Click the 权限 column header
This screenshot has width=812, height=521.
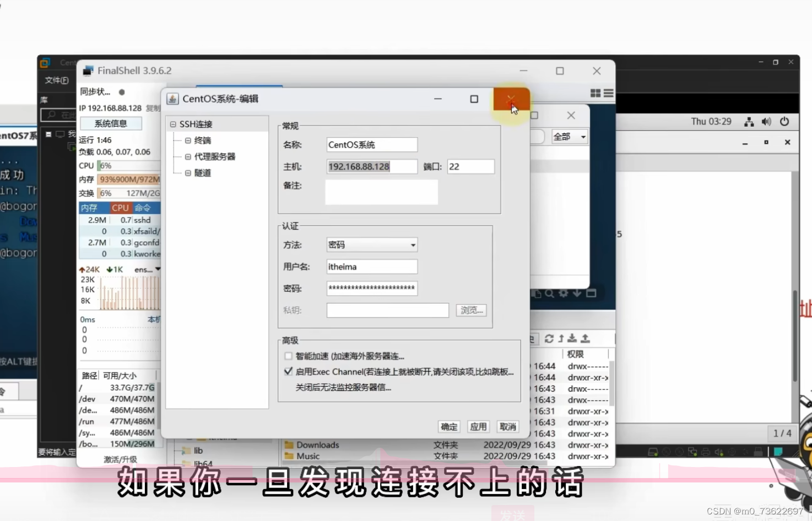click(584, 354)
